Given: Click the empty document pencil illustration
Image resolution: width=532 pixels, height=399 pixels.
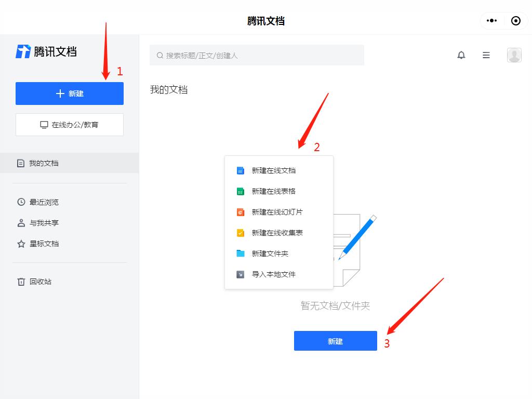Looking at the screenshot, I should (x=355, y=250).
